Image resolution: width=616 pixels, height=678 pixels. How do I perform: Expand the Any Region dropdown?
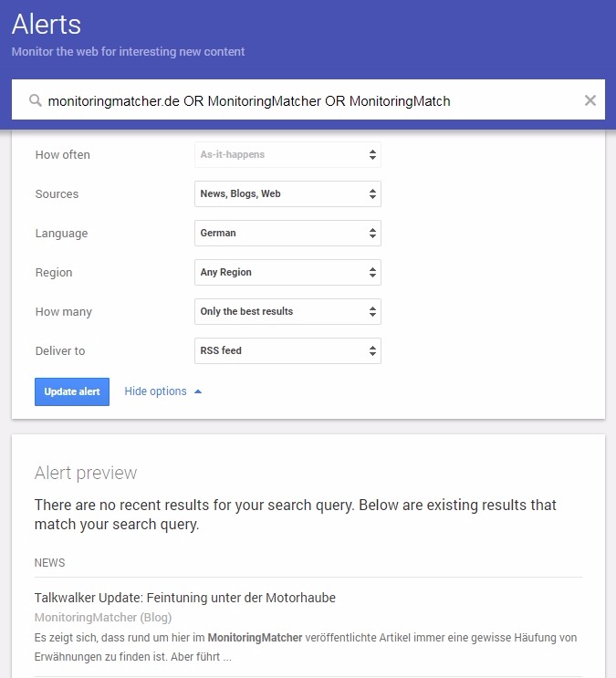pyautogui.click(x=287, y=273)
